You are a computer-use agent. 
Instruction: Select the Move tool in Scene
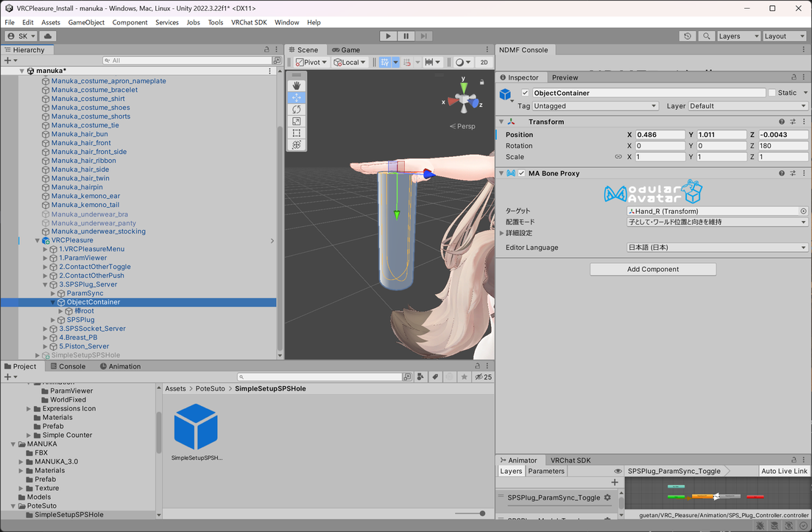(296, 97)
